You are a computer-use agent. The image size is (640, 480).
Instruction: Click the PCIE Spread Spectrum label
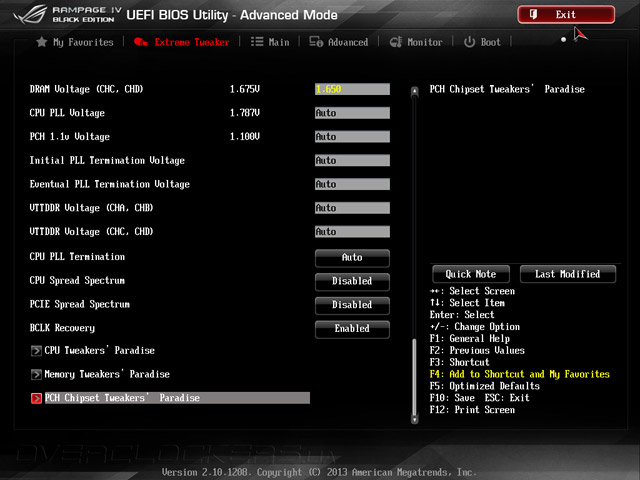coord(80,304)
